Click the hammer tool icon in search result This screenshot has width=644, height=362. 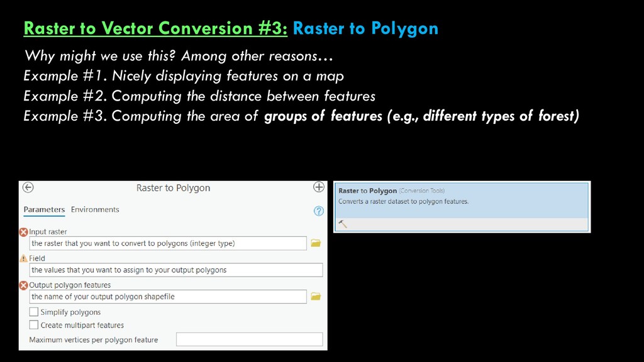click(x=343, y=224)
